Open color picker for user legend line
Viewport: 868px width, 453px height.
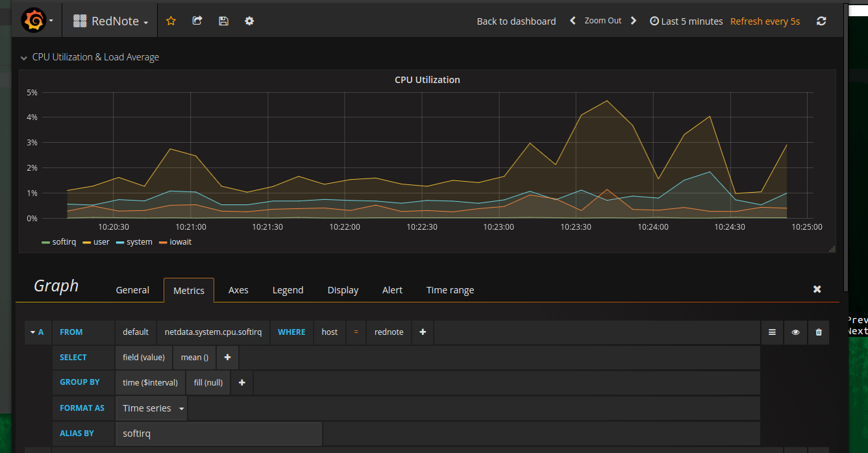(86, 243)
